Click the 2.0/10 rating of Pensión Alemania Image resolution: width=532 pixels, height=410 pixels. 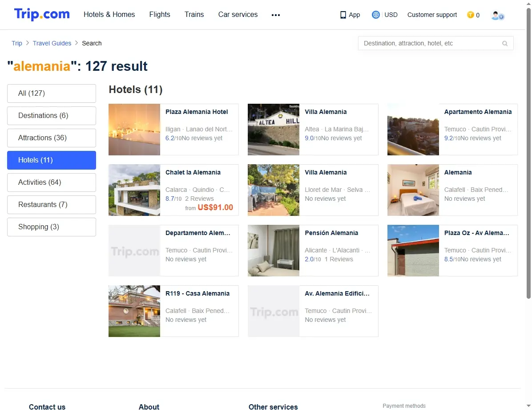point(313,259)
